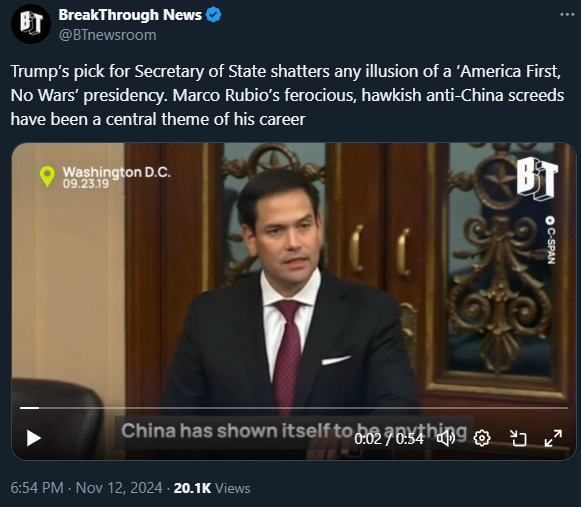The width and height of the screenshot is (581, 507).
Task: Open video settings gear
Action: click(482, 438)
